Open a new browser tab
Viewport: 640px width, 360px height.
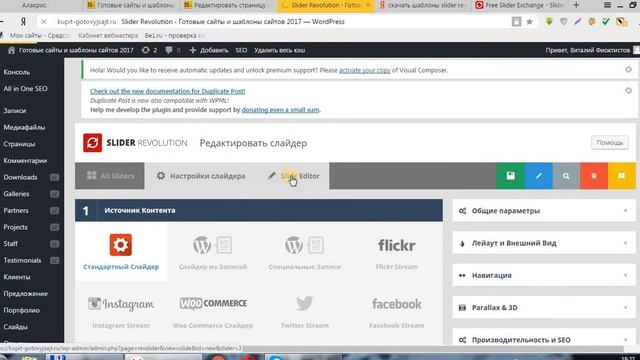pyautogui.click(x=576, y=5)
